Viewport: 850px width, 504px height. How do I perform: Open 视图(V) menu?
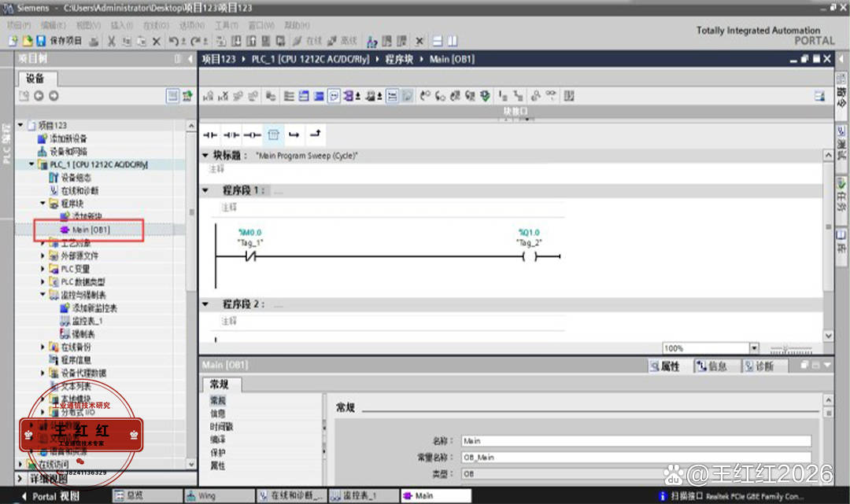88,25
